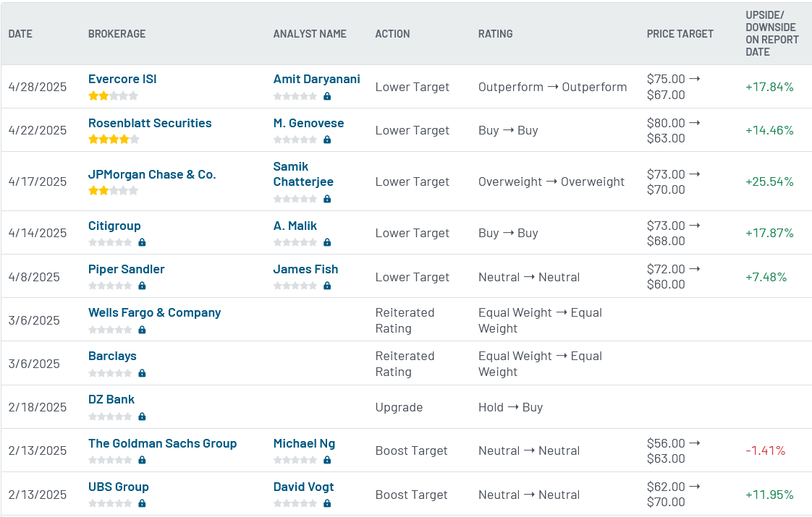This screenshot has height=517, width=812.
Task: Select the Overweight → Overweight rating cell
Action: pos(551,181)
